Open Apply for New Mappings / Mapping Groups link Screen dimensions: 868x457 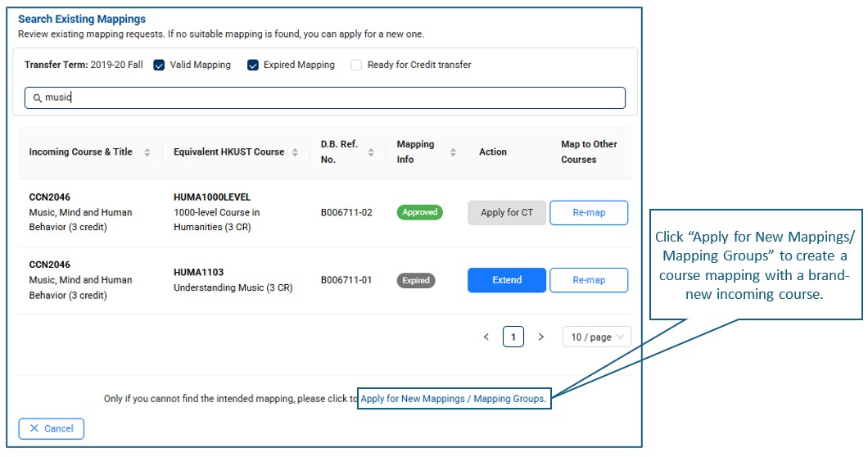453,399
